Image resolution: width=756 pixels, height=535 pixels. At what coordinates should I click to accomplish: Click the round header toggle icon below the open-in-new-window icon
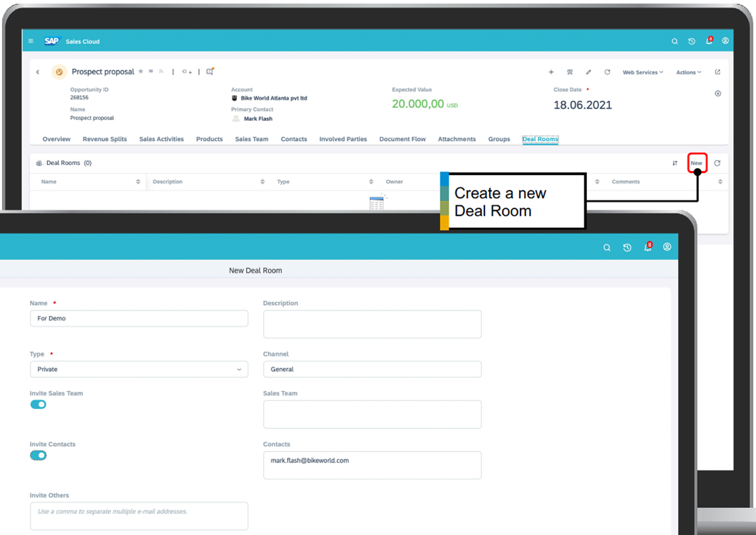pos(718,94)
